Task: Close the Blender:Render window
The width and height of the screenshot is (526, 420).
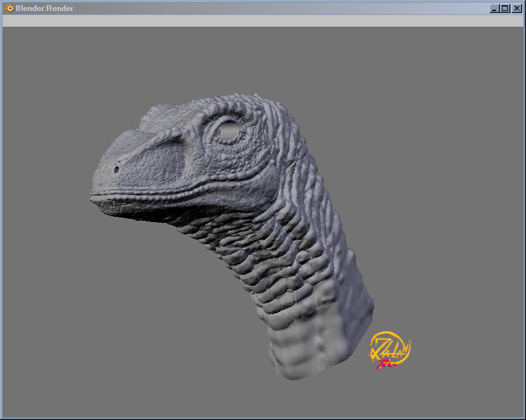Action: tap(517, 9)
